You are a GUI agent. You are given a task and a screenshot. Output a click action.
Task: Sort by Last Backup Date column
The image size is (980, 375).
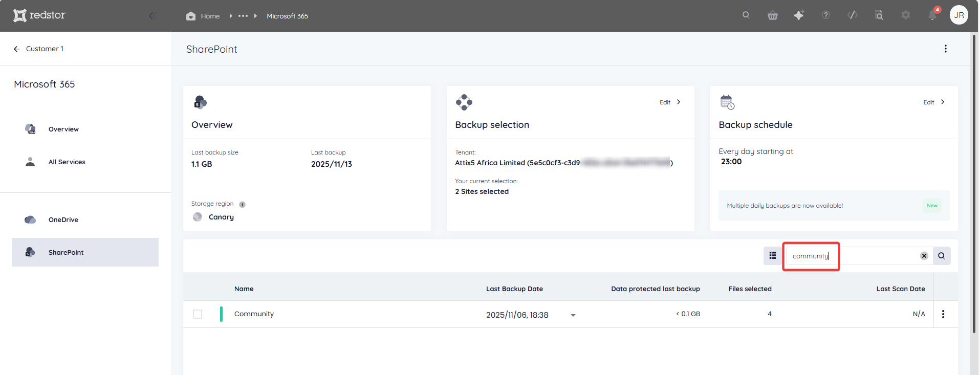514,289
